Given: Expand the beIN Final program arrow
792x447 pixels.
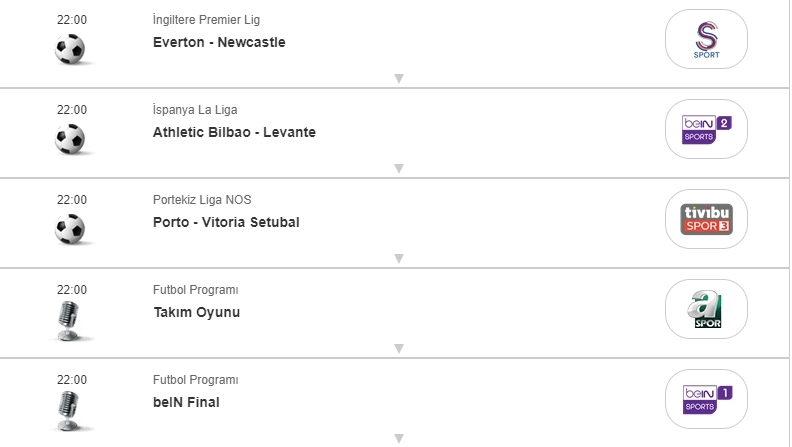Looking at the screenshot, I should (398, 438).
